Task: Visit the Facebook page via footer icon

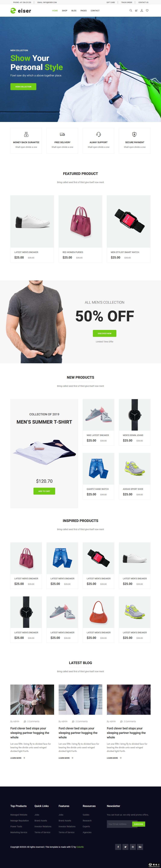Action: (x=118, y=847)
